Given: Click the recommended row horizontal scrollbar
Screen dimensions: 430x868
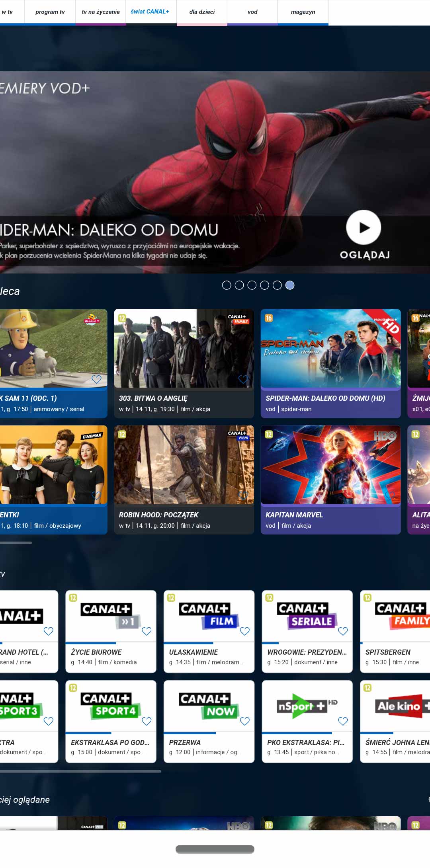Looking at the screenshot, I should (x=16, y=542).
